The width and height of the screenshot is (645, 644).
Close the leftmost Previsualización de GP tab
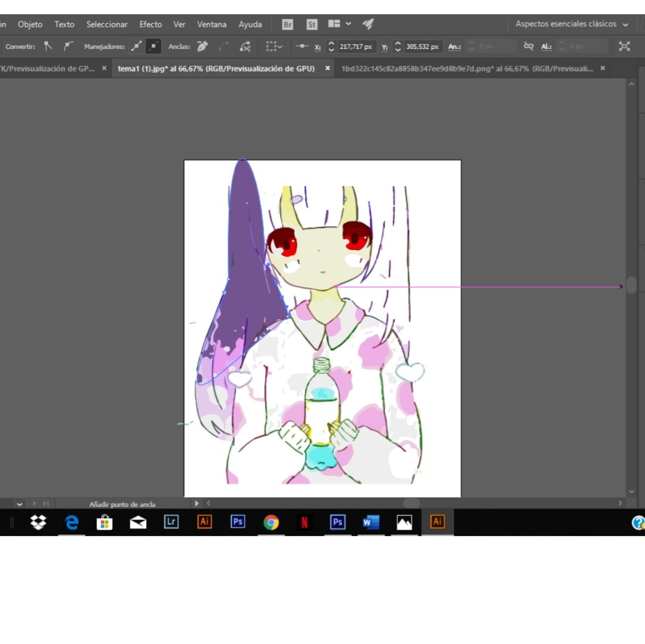104,68
